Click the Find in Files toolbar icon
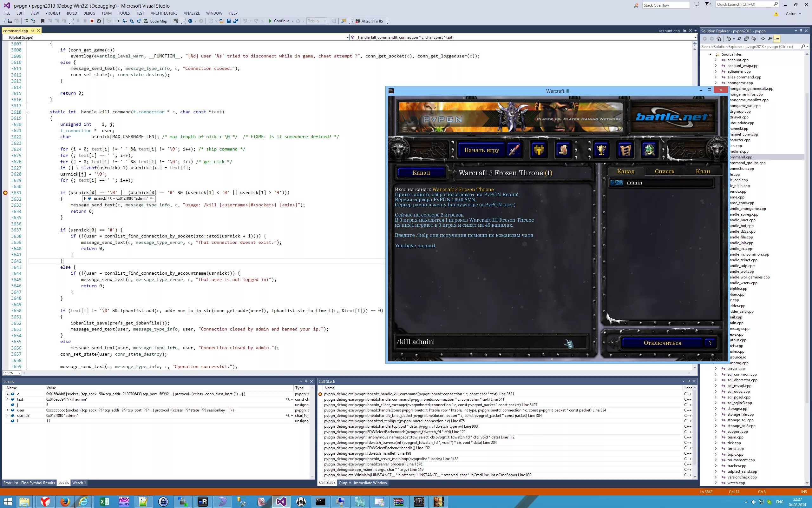812x508 pixels. [x=343, y=21]
